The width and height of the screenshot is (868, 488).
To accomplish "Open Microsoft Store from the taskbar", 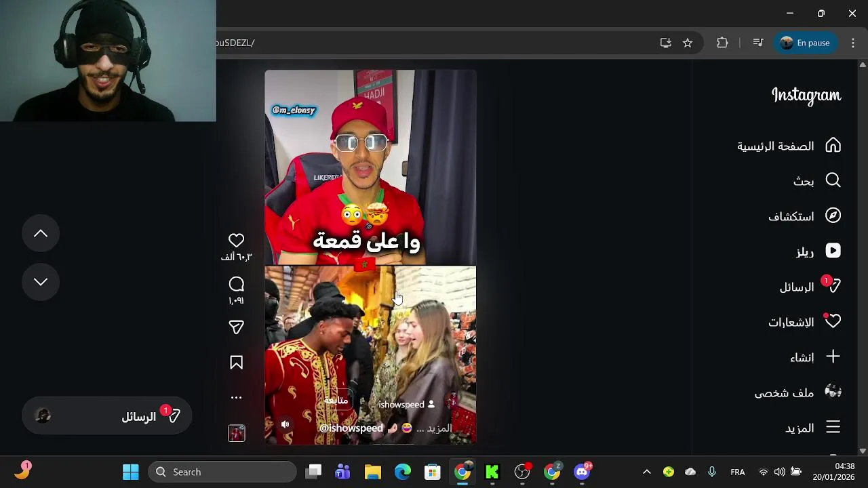I will click(x=433, y=472).
